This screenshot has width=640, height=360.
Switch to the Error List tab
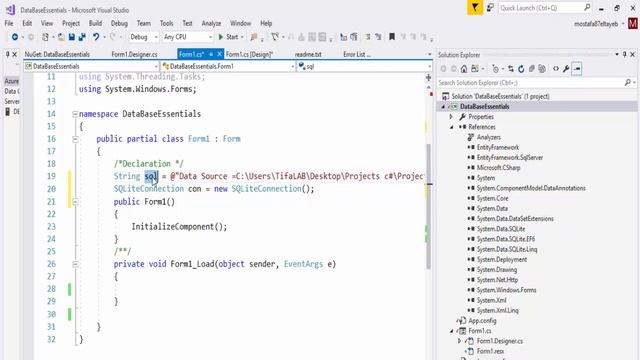pyautogui.click(x=357, y=54)
